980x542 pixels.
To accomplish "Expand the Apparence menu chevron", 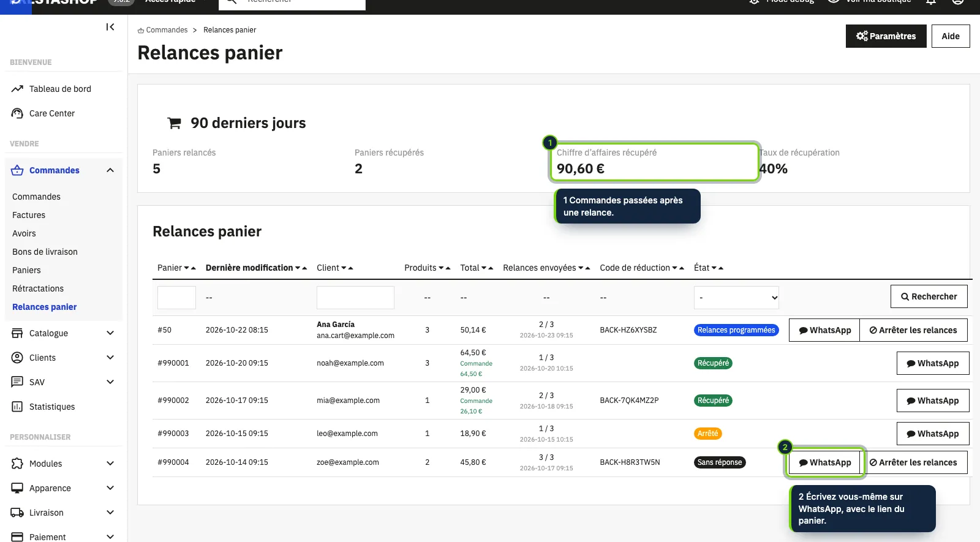I will click(x=110, y=488).
